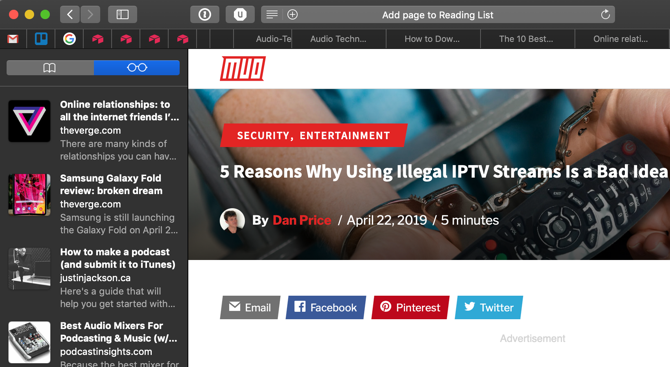This screenshot has width=670, height=367.
Task: Open the fourth red cube pinned tab
Action: [182, 39]
